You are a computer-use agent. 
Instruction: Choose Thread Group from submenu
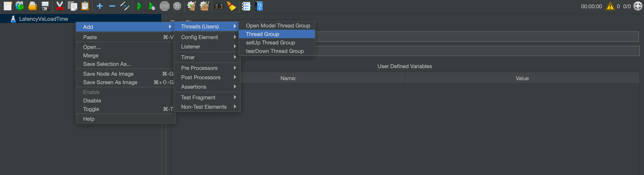(263, 34)
